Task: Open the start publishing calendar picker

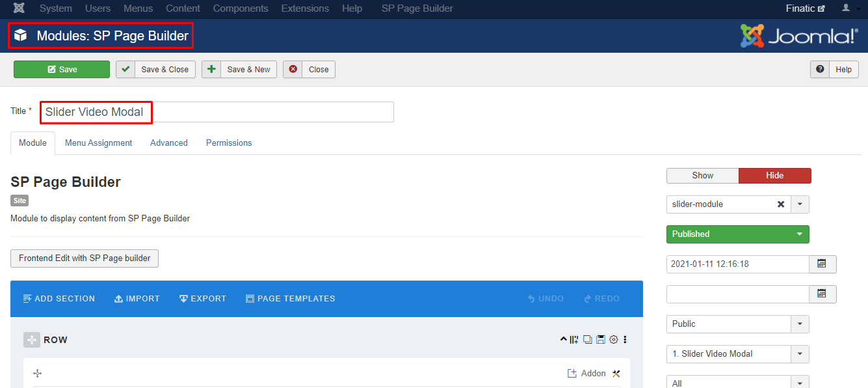Action: coord(822,264)
